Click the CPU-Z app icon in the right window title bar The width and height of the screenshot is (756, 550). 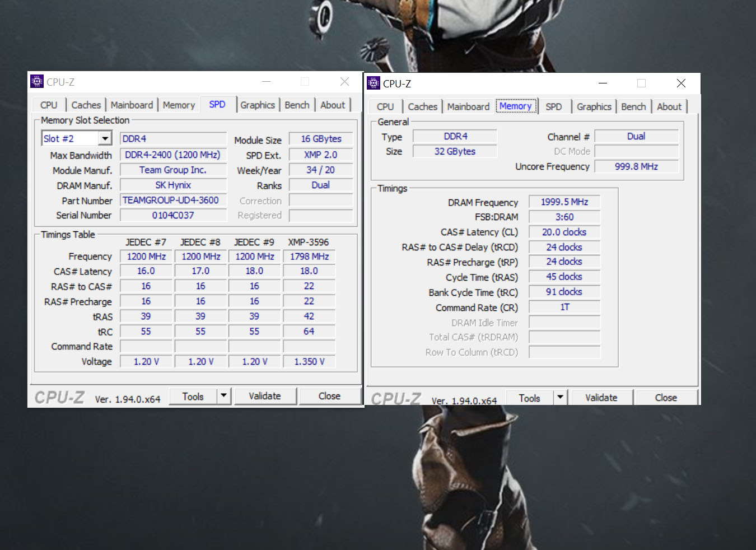click(374, 83)
